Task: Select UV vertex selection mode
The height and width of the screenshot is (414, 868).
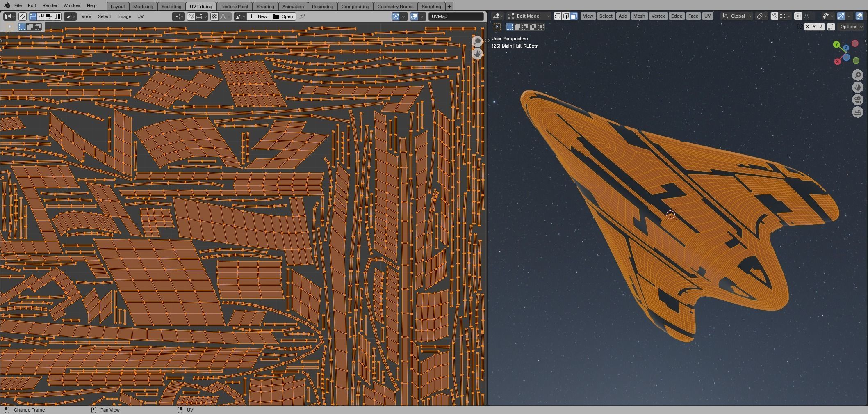Action: 32,16
